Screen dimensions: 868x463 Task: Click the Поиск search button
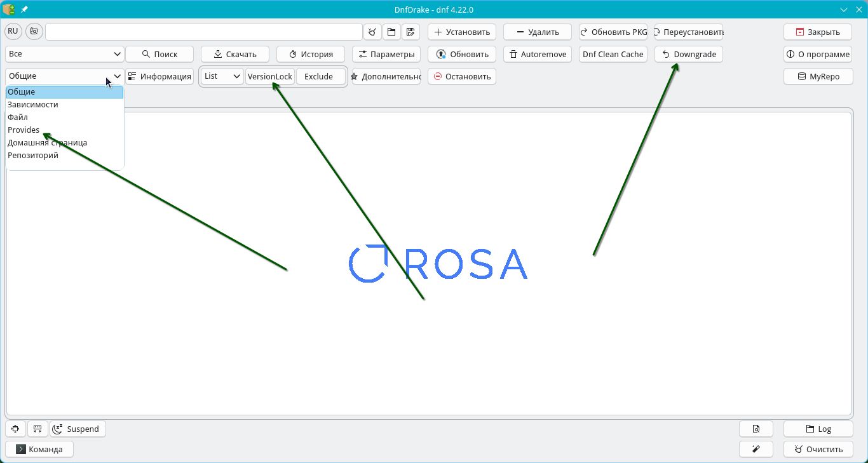pyautogui.click(x=159, y=54)
